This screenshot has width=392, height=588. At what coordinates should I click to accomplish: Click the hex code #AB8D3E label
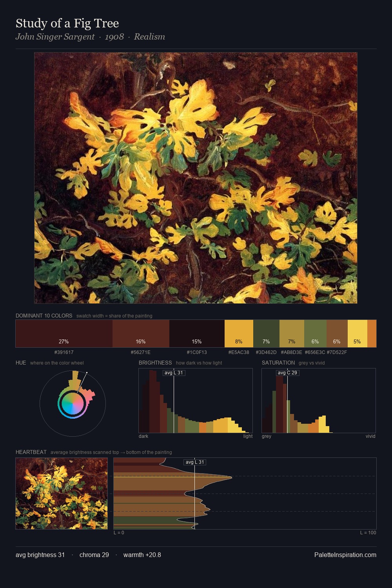point(292,352)
